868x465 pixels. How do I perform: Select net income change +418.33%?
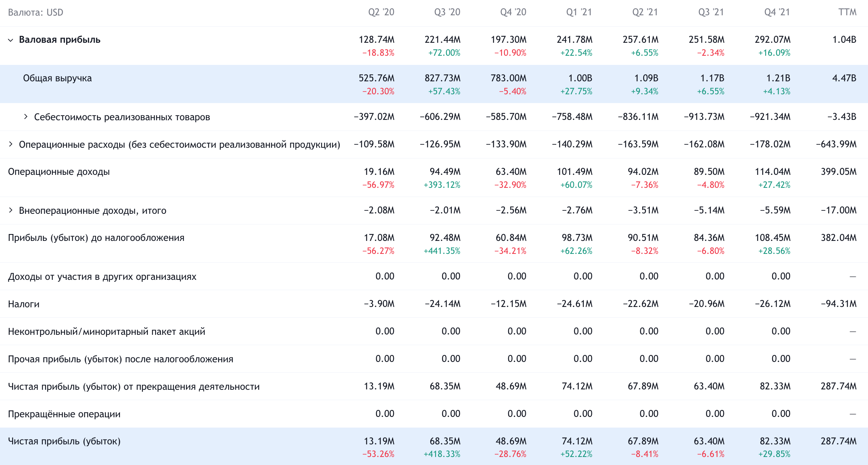pos(442,454)
